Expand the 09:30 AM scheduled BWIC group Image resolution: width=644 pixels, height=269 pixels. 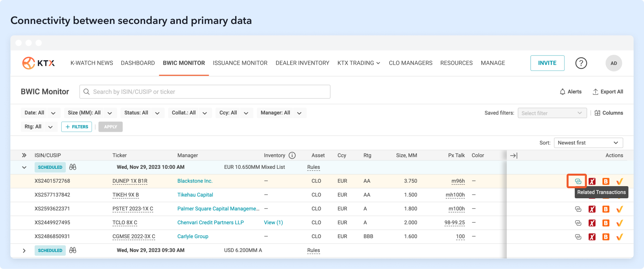click(x=24, y=251)
